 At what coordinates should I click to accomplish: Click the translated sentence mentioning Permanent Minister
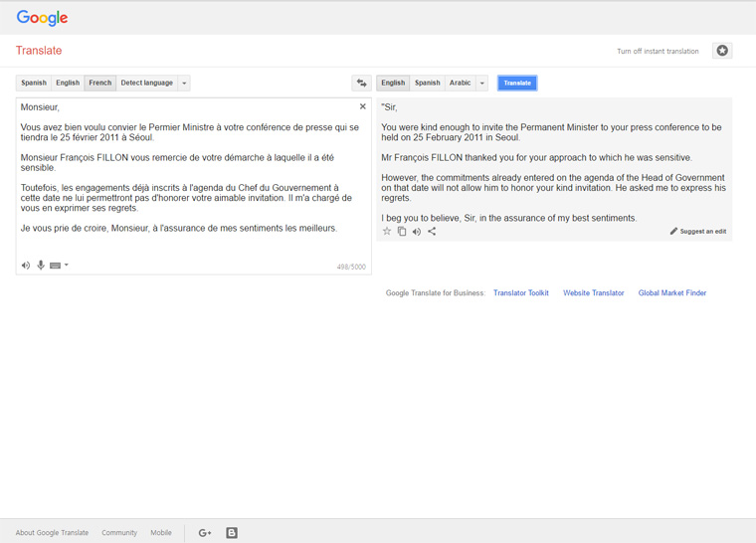click(551, 132)
